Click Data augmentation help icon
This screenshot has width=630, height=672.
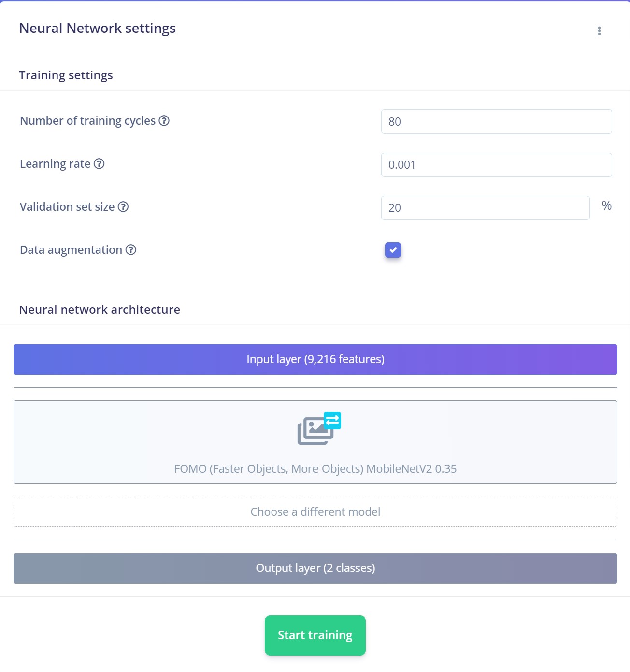[x=131, y=250]
